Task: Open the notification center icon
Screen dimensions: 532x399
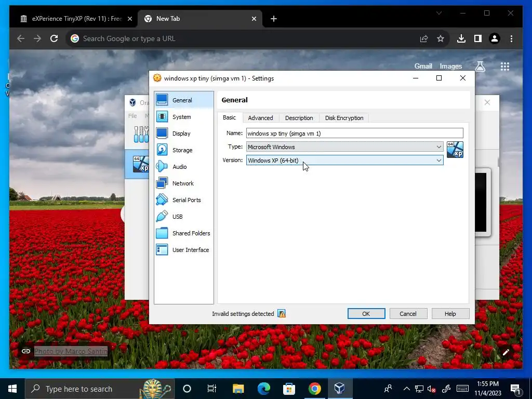Action: point(515,389)
